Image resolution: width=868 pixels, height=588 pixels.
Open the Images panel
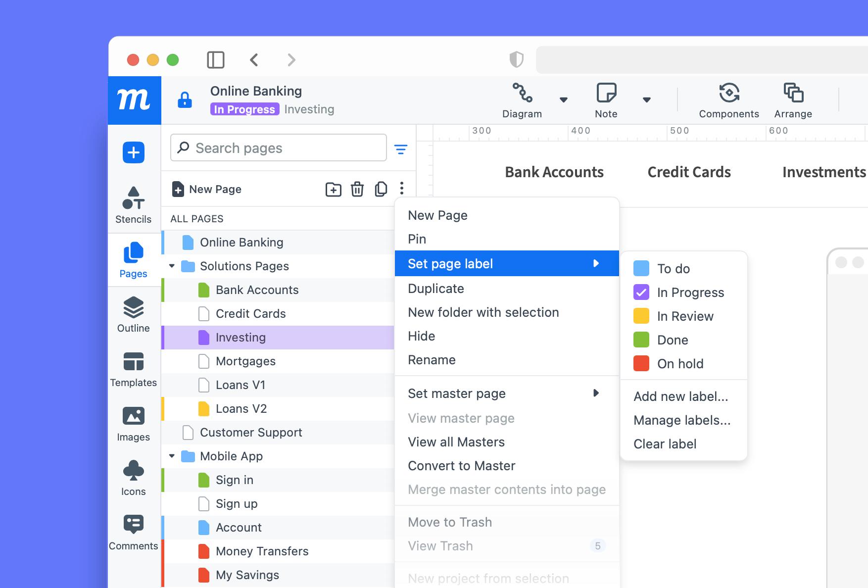click(x=133, y=423)
